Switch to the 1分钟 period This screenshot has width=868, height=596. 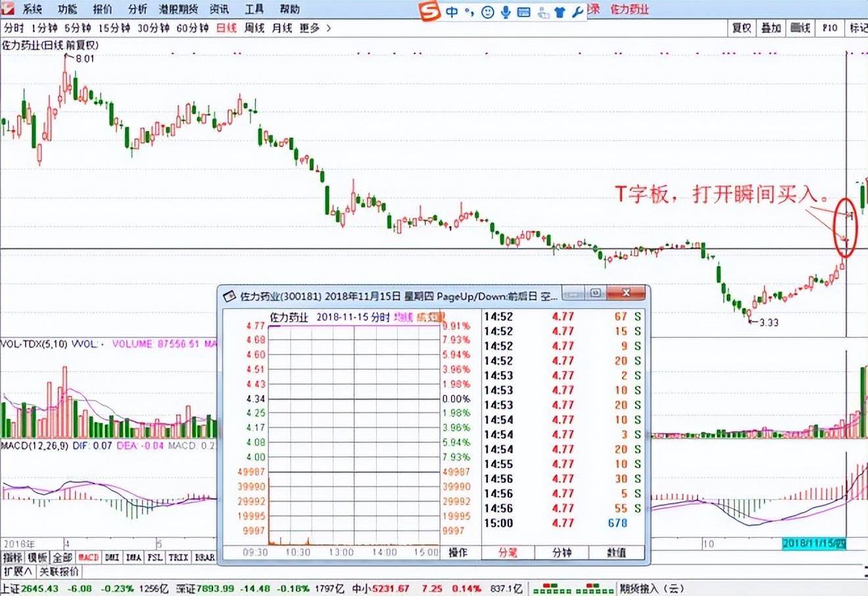pyautogui.click(x=44, y=28)
